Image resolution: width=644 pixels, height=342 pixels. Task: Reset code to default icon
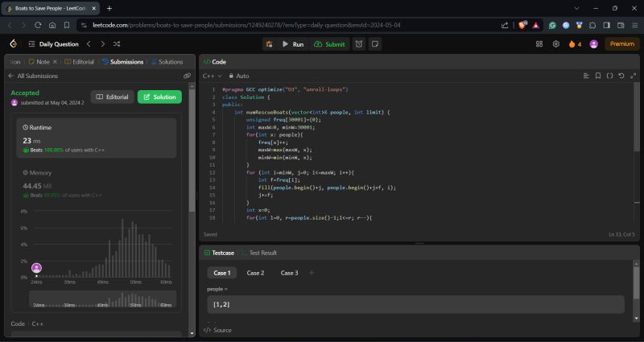tap(621, 76)
